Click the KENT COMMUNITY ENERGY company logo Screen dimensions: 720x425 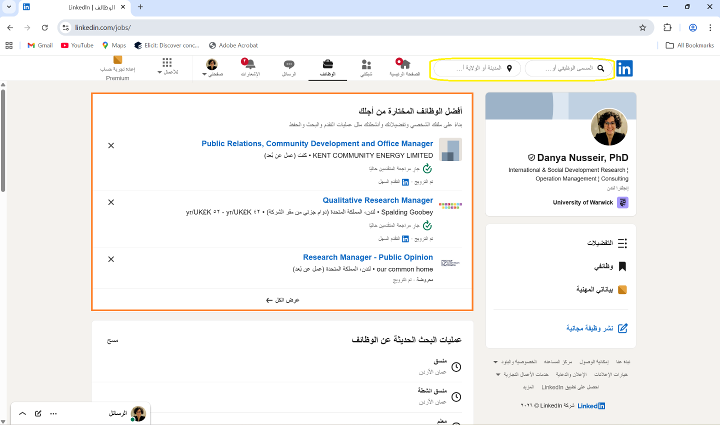tap(450, 150)
